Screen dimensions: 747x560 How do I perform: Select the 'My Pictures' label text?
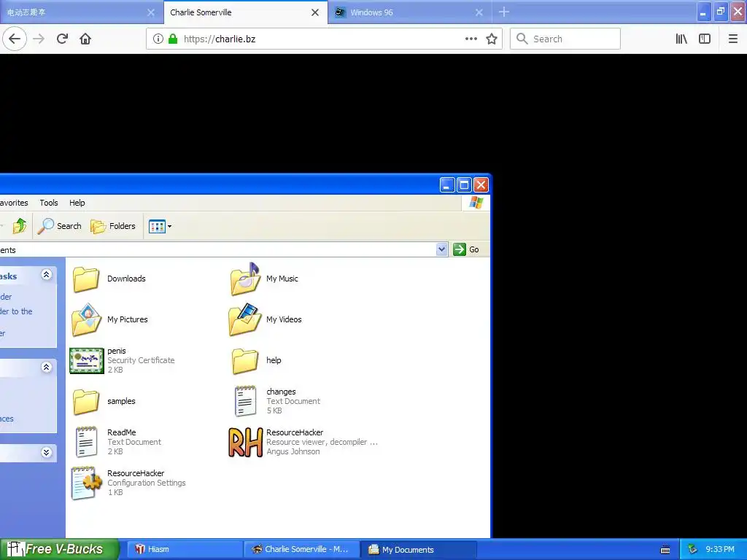(x=127, y=319)
